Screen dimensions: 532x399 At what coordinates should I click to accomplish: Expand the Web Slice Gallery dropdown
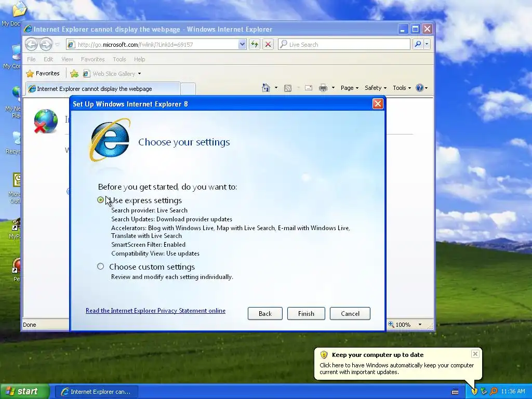click(x=139, y=74)
